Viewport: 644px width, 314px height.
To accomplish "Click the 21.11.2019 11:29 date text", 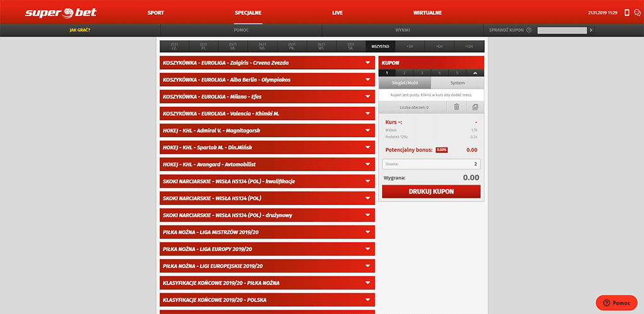I will coord(602,13).
